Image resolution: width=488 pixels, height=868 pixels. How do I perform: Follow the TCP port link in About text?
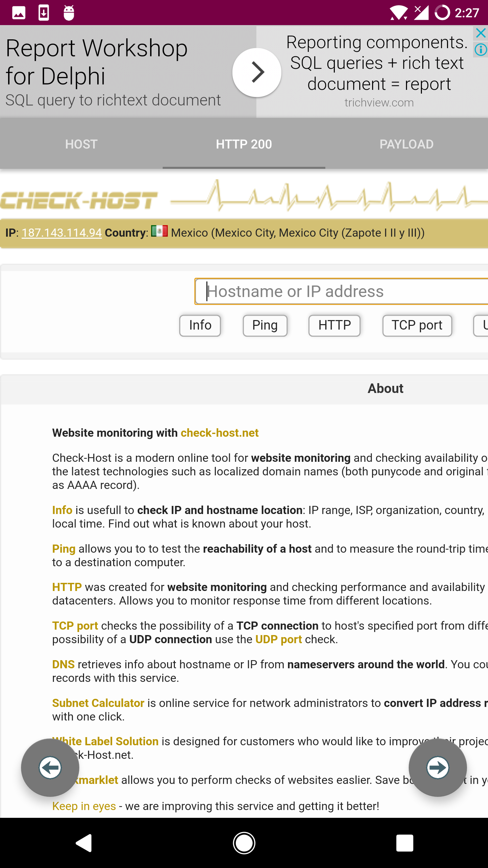(x=75, y=626)
